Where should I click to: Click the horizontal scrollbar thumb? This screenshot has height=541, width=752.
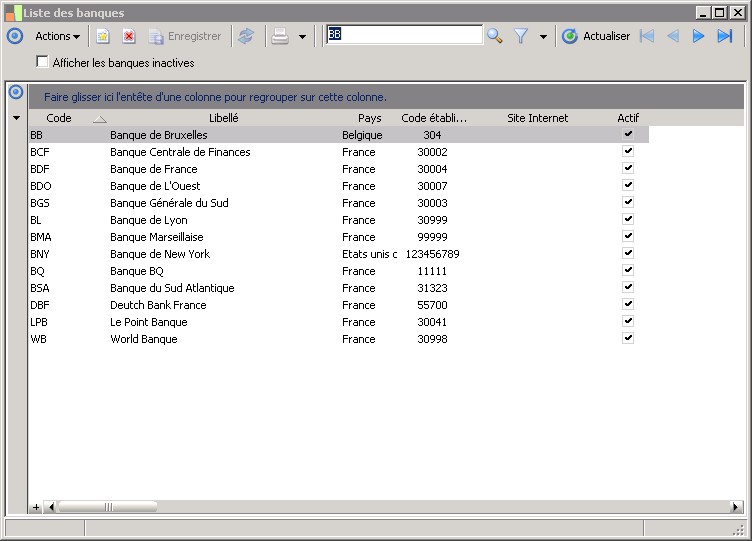click(x=107, y=507)
